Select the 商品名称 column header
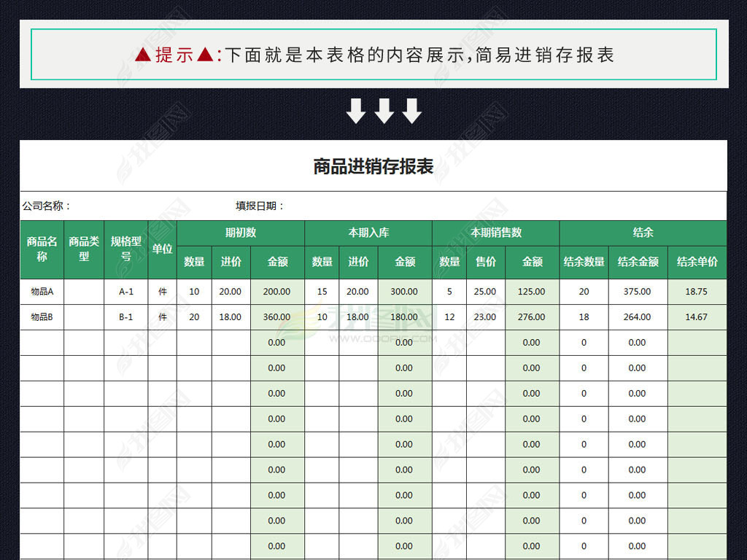 point(42,249)
